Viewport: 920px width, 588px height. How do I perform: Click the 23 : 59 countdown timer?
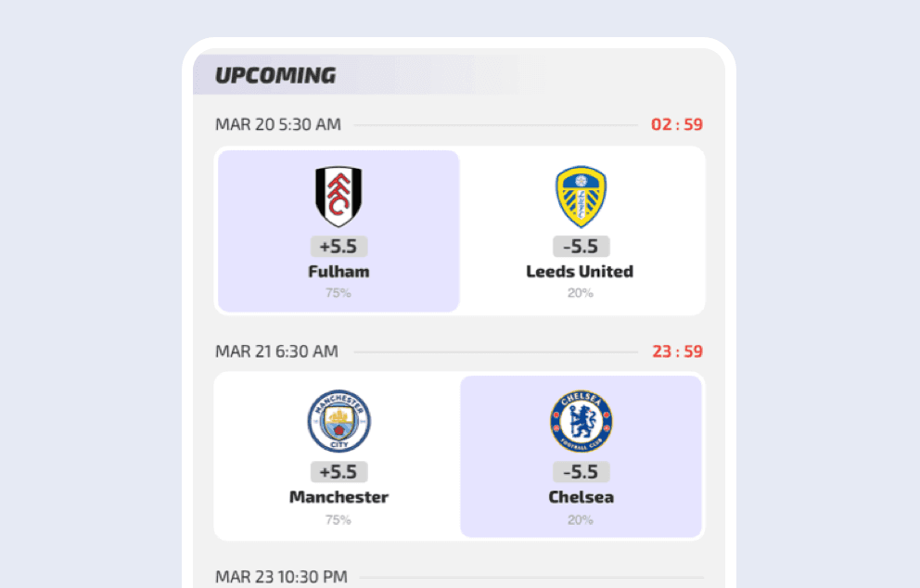click(676, 352)
